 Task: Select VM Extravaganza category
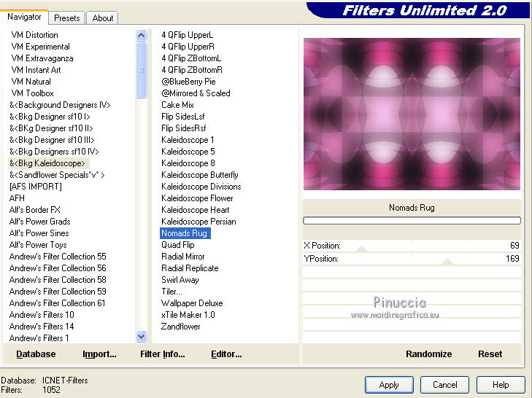pos(42,58)
